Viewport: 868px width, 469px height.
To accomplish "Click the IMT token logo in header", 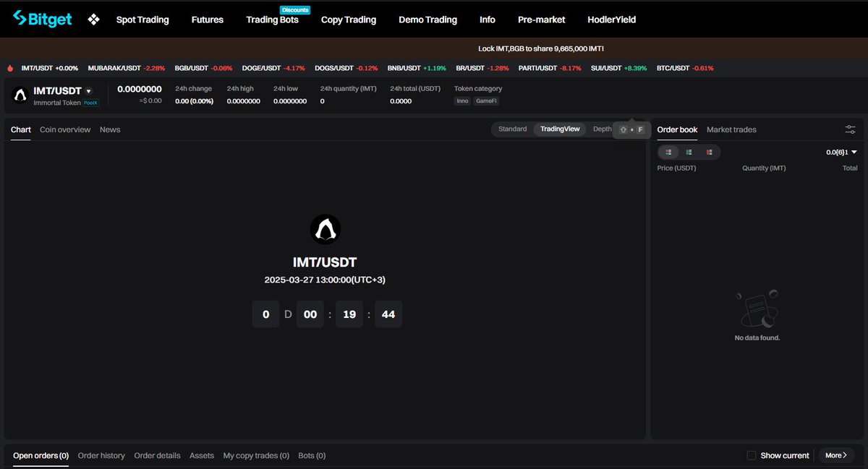I will 21,95.
